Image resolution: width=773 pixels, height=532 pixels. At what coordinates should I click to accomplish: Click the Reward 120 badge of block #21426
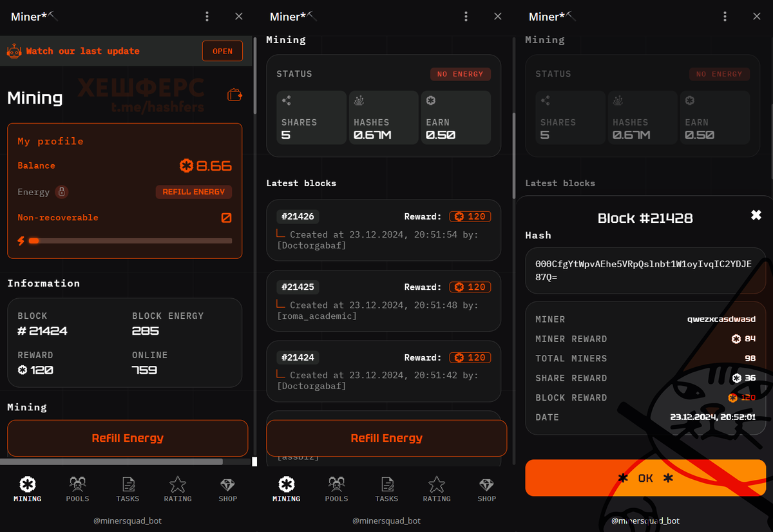470,216
